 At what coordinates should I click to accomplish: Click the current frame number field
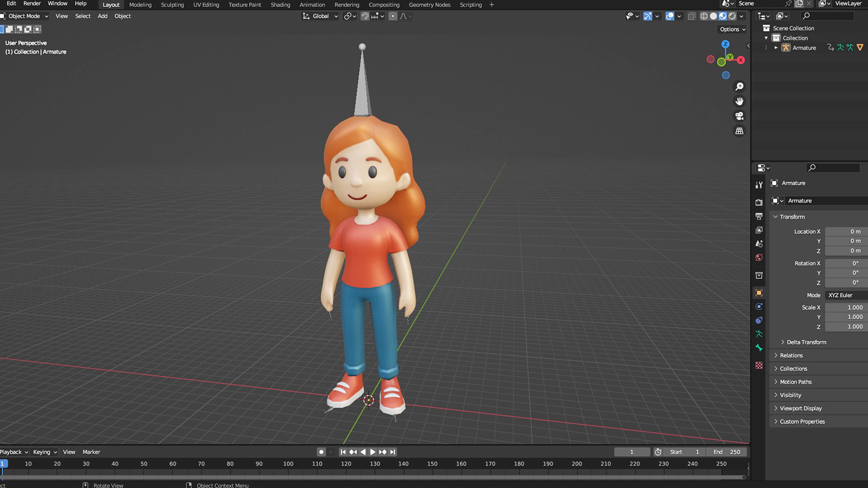click(632, 452)
